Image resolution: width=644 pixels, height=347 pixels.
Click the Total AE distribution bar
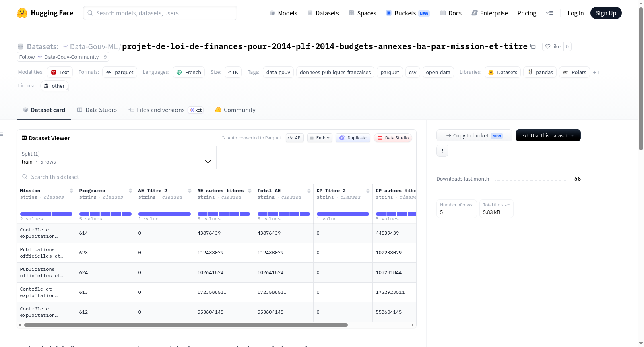coord(284,214)
